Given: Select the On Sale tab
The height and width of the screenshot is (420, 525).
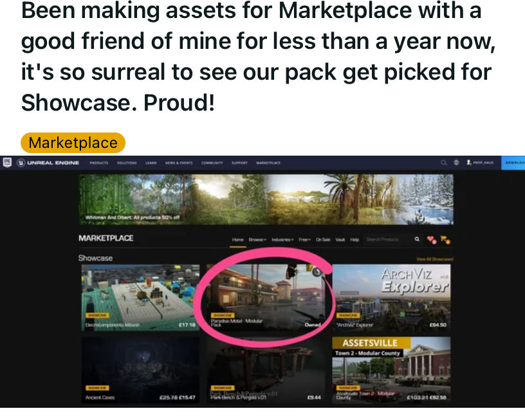Looking at the screenshot, I should [x=323, y=240].
